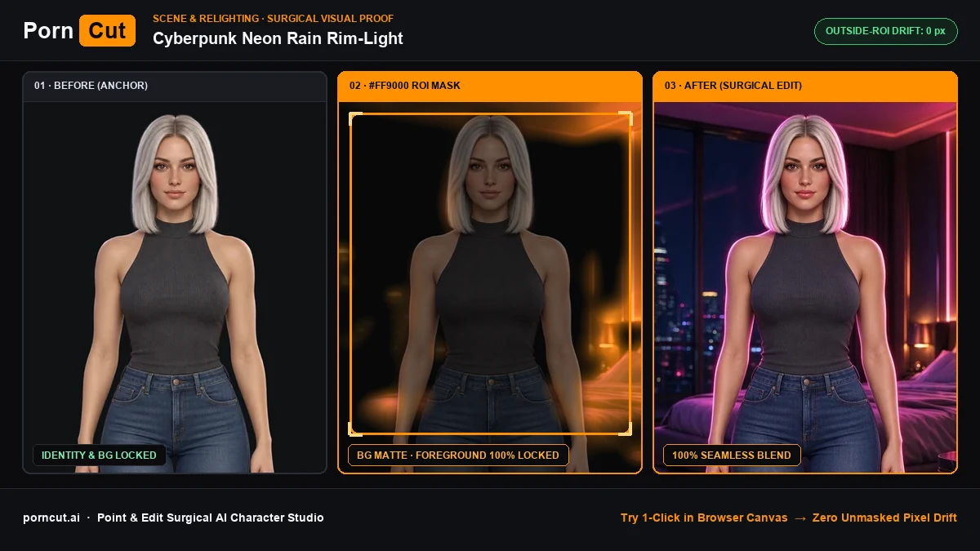Open the after surgical edit image thumbnail

coord(805,287)
